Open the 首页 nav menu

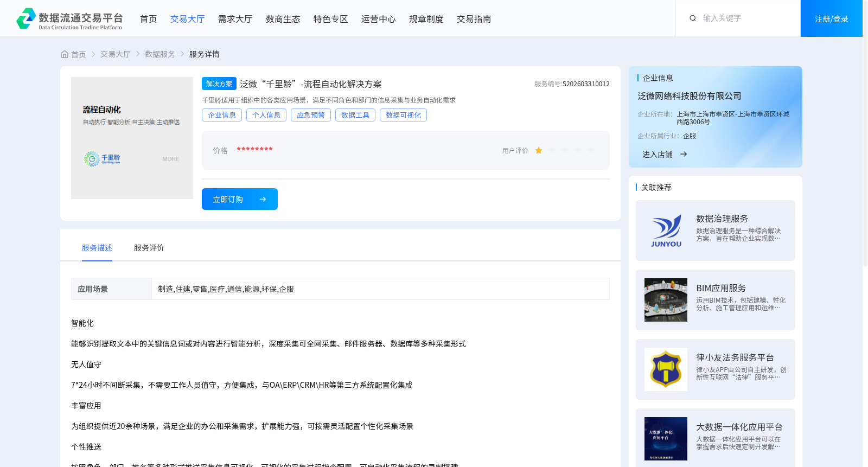[x=149, y=19]
